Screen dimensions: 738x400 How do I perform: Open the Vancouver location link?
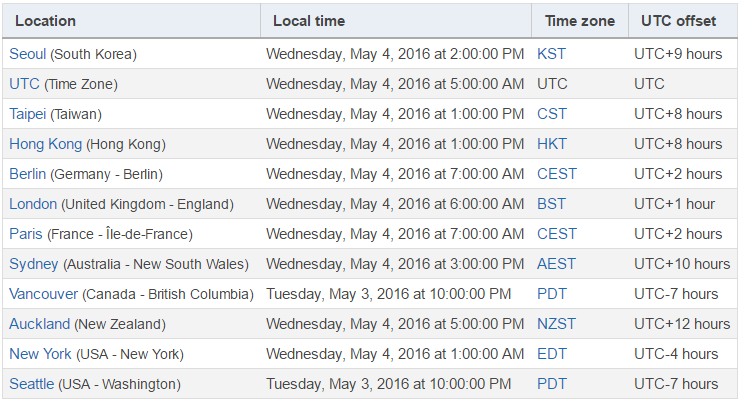44,294
